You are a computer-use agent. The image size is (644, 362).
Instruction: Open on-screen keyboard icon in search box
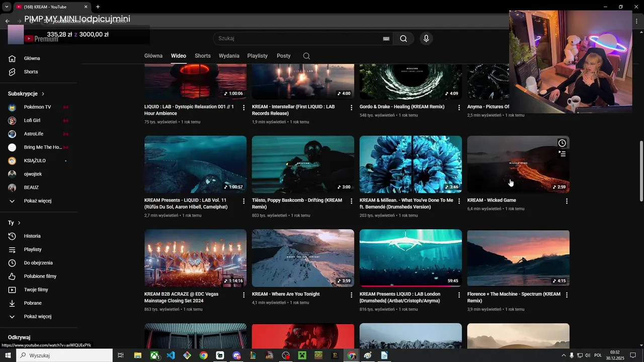[x=386, y=39]
